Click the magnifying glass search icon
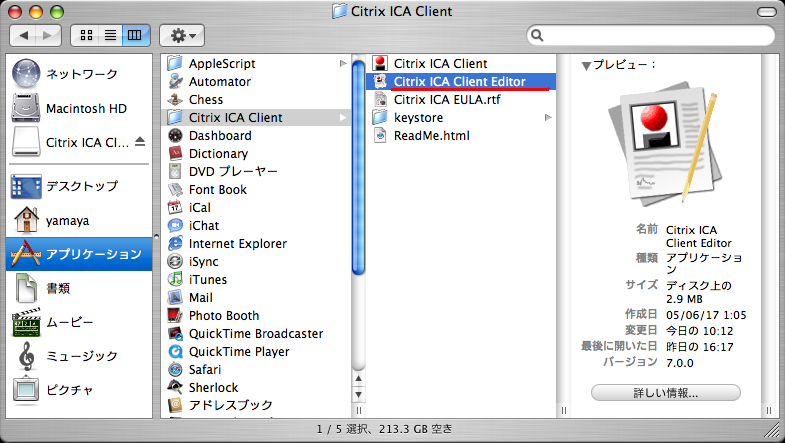Viewport: 785px width, 443px height. coord(537,35)
